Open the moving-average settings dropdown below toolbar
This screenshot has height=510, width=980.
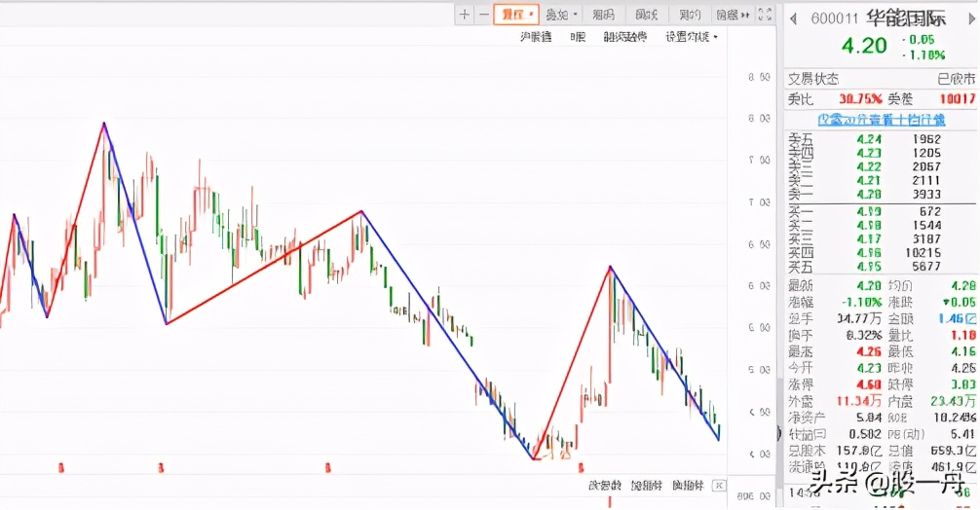click(x=692, y=37)
